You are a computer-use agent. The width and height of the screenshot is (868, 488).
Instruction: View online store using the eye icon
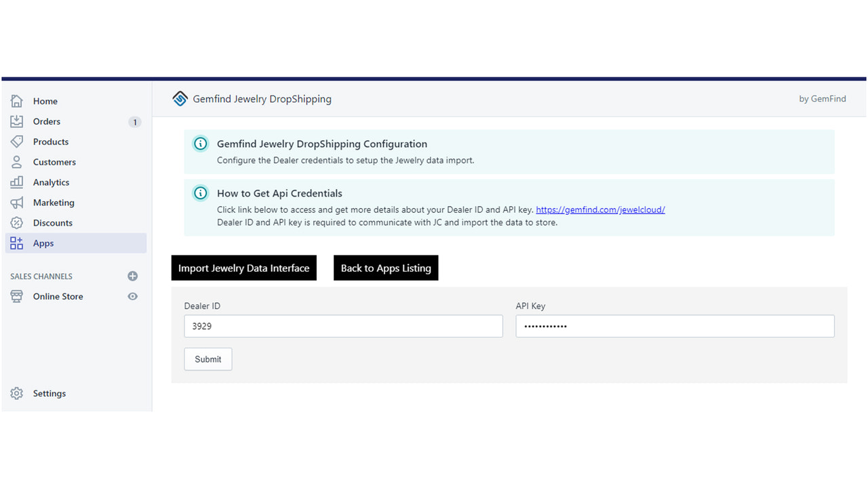(x=133, y=296)
